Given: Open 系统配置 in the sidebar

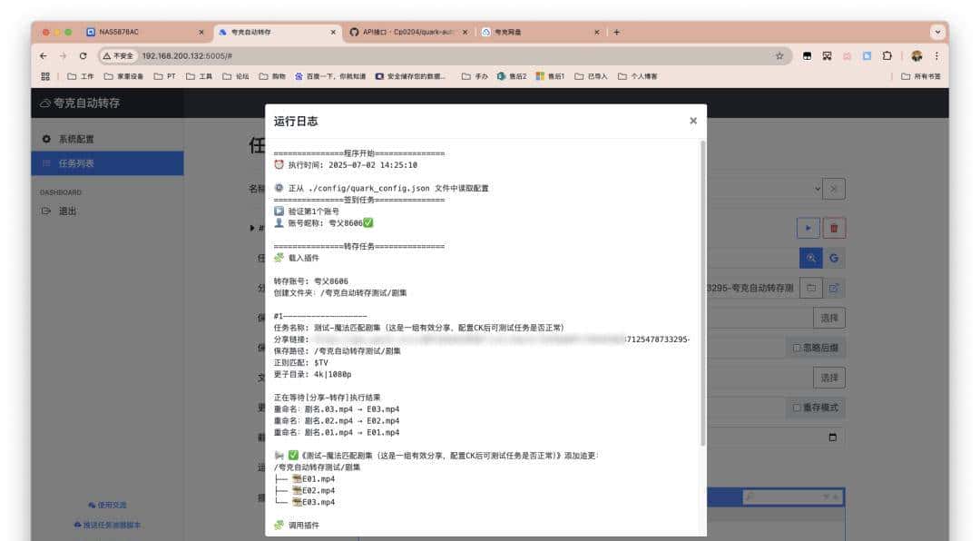Looking at the screenshot, I should [x=76, y=139].
